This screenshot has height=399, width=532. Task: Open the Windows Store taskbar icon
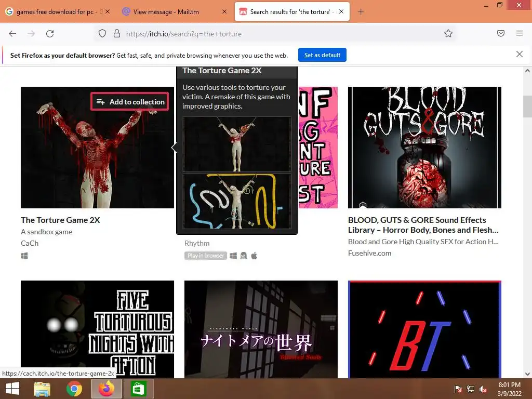[138, 389]
